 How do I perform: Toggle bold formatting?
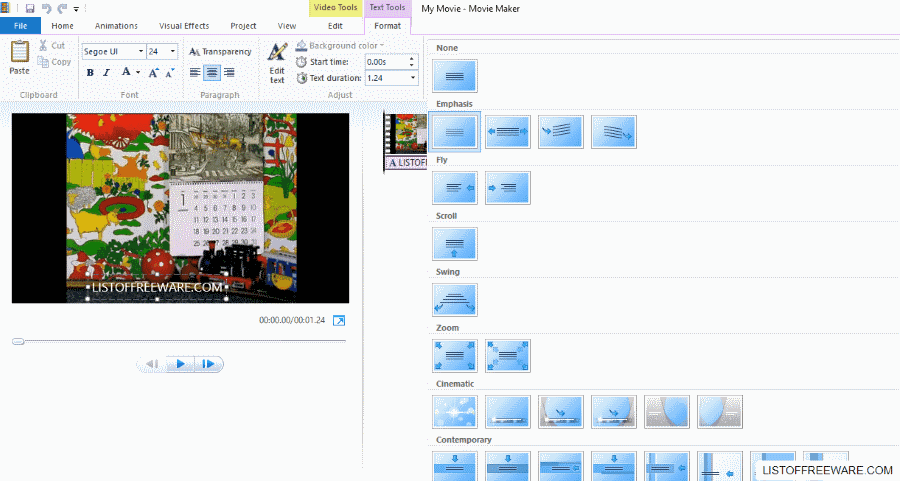pos(90,72)
